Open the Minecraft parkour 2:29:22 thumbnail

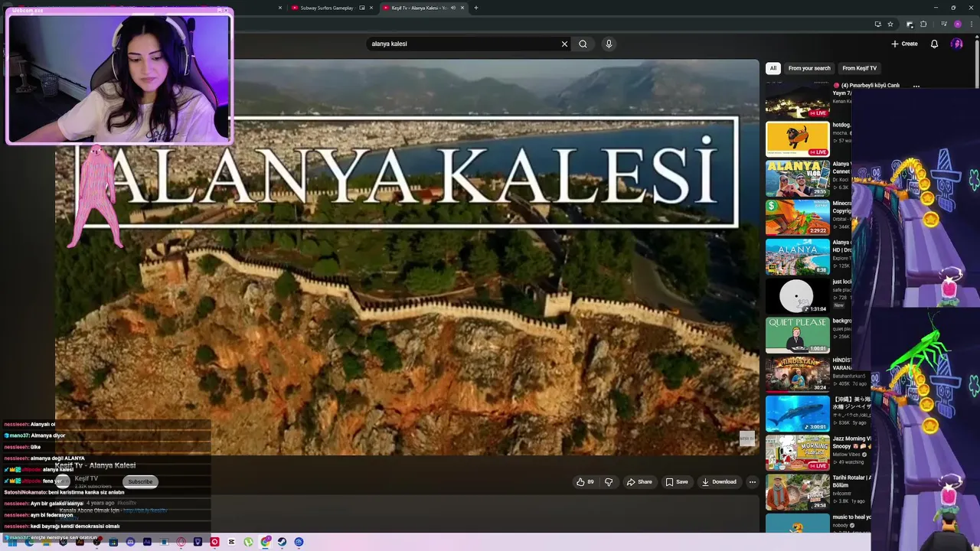(x=797, y=217)
